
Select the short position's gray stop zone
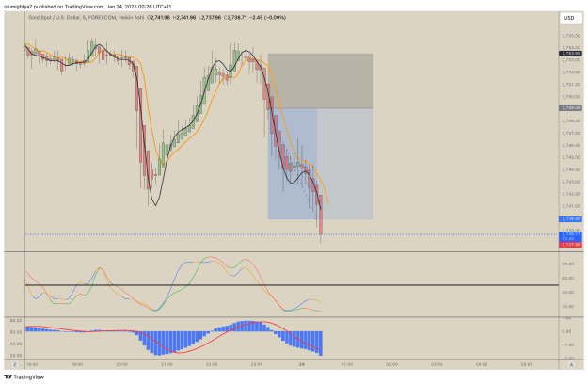click(321, 81)
